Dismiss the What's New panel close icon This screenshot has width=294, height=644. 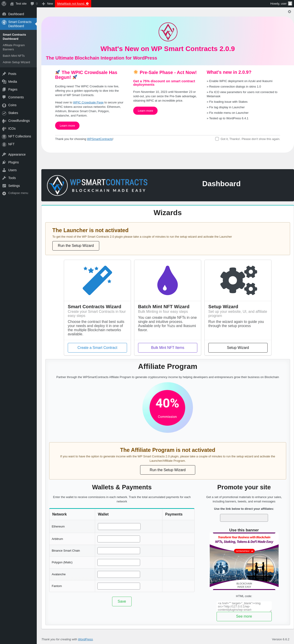[x=289, y=11]
